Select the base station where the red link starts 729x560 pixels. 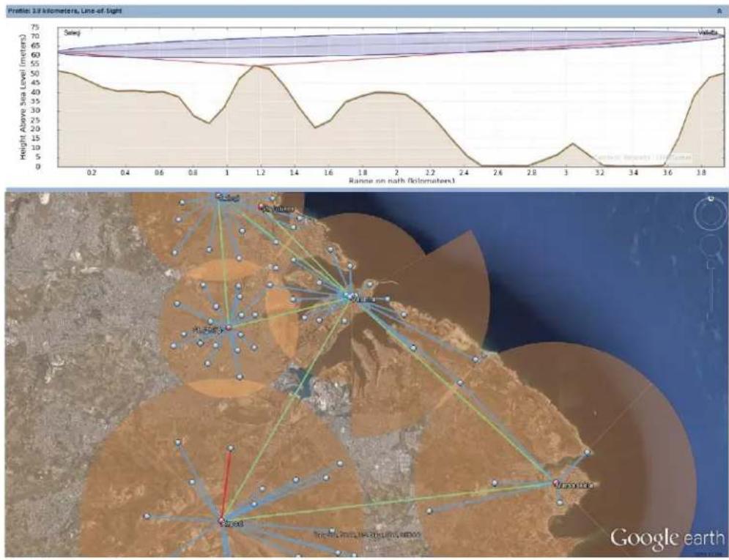pos(222,521)
